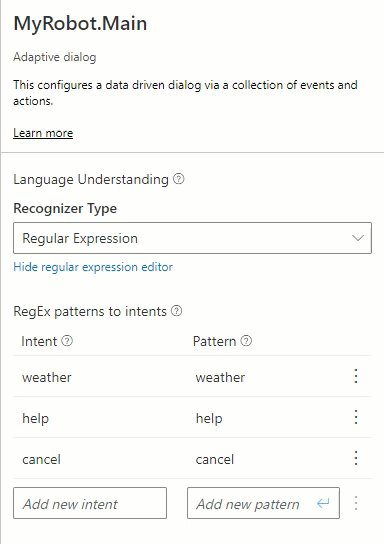Image resolution: width=384 pixels, height=544 pixels.
Task: Click the Adaptive dialog subtitle
Action: [55, 57]
